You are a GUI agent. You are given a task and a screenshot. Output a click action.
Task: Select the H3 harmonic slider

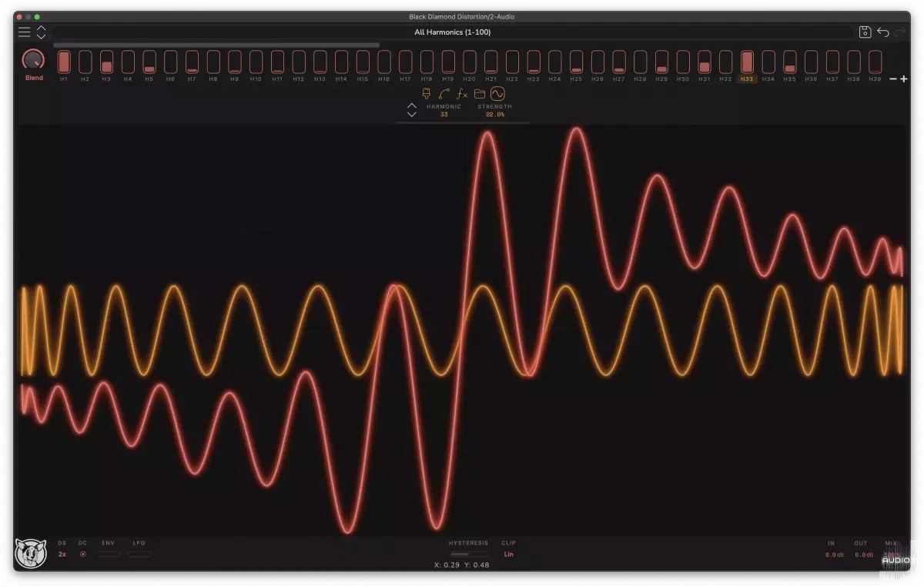[x=107, y=62]
